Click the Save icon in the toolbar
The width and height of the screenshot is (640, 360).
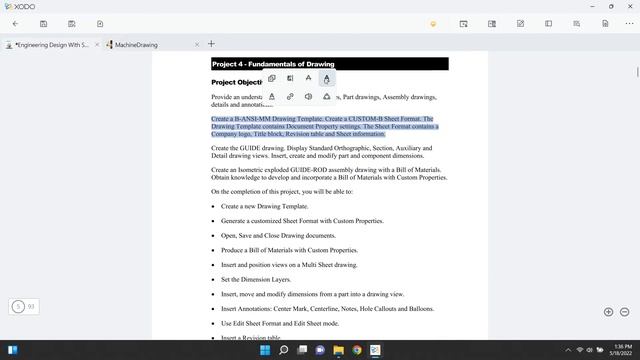[44, 24]
